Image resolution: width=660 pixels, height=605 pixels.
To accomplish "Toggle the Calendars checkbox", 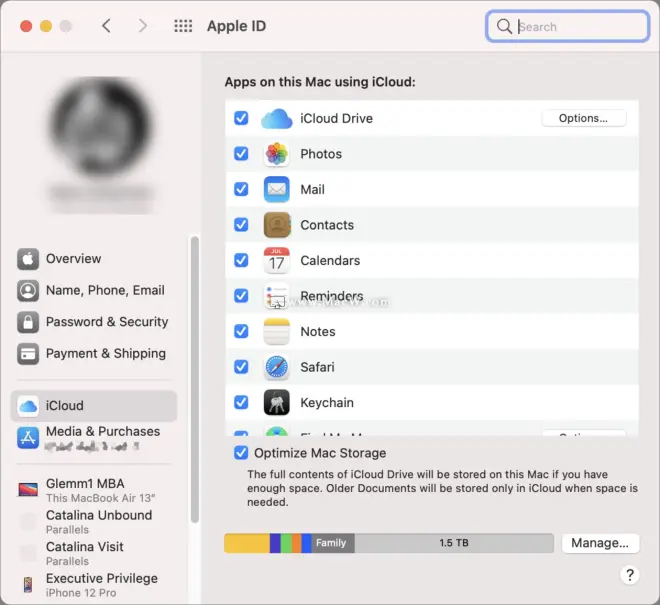I will (x=241, y=260).
